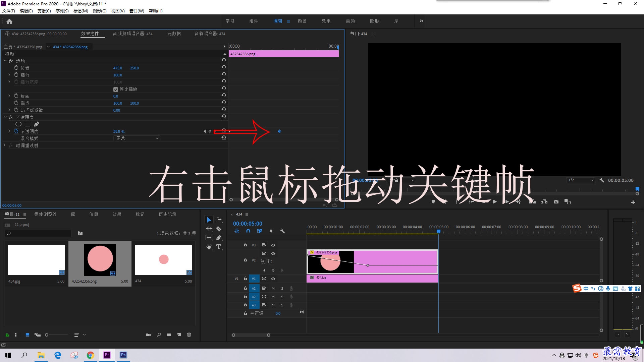
Task: Open 混合模式 blend mode dropdown 正常
Action: (137, 138)
